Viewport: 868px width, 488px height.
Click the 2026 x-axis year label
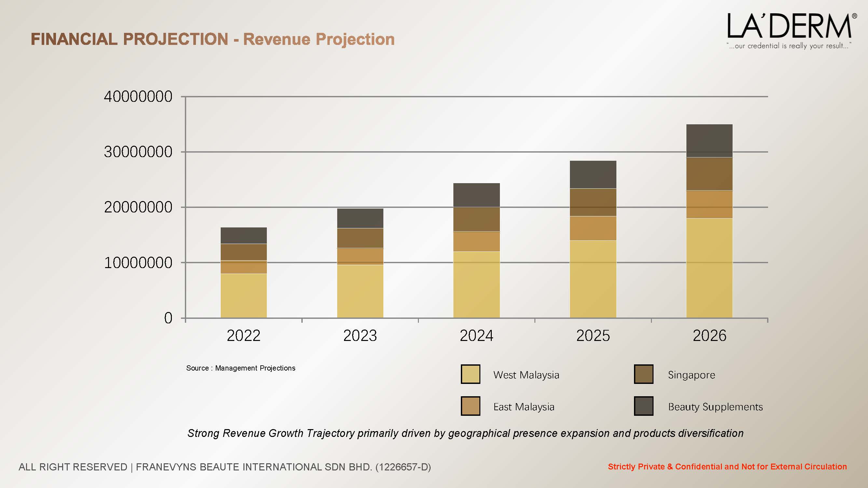pos(709,335)
